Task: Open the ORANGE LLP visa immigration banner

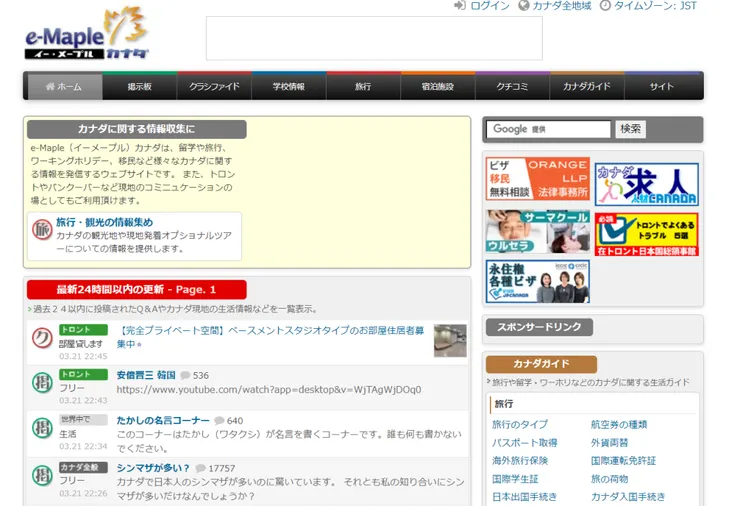Action: (x=538, y=179)
